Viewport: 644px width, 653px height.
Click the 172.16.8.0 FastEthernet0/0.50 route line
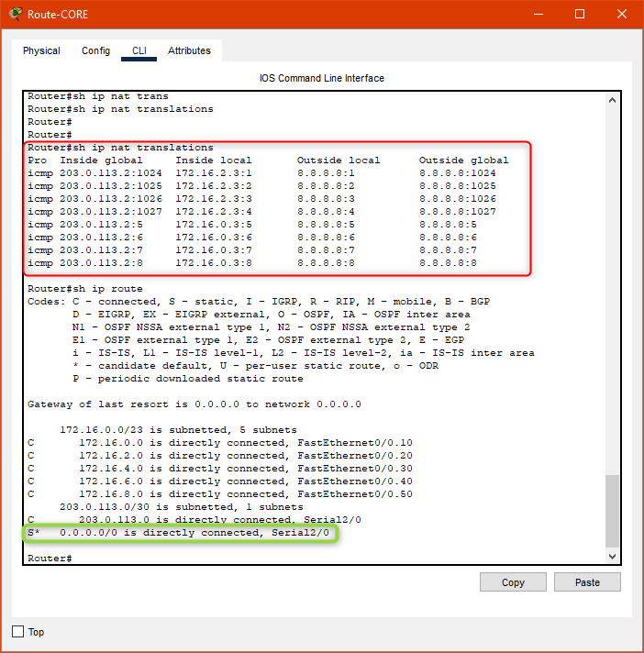click(x=220, y=494)
